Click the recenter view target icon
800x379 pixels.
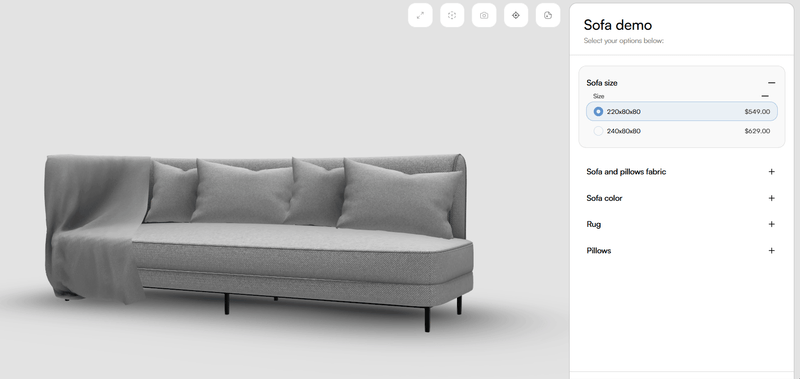click(516, 15)
